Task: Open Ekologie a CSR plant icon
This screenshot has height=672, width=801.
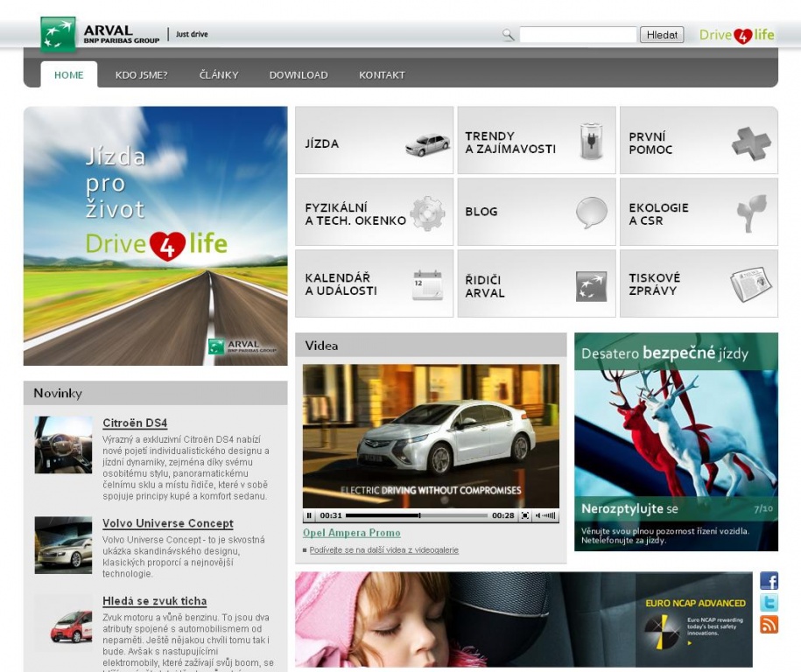Action: click(752, 213)
